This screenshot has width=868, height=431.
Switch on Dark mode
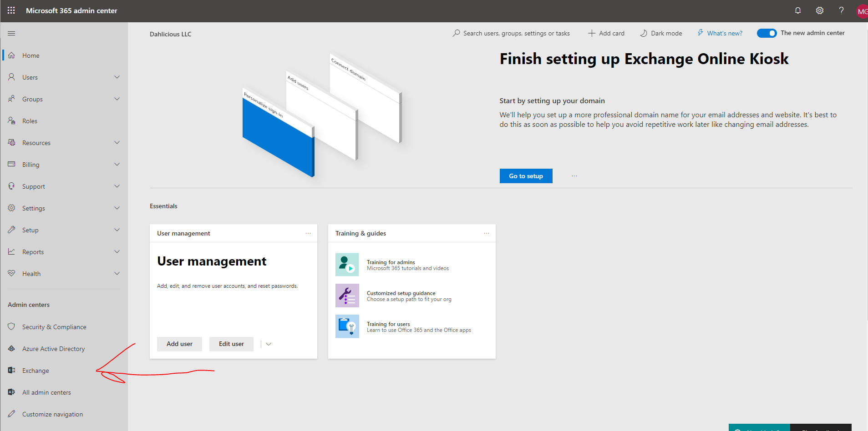point(661,33)
